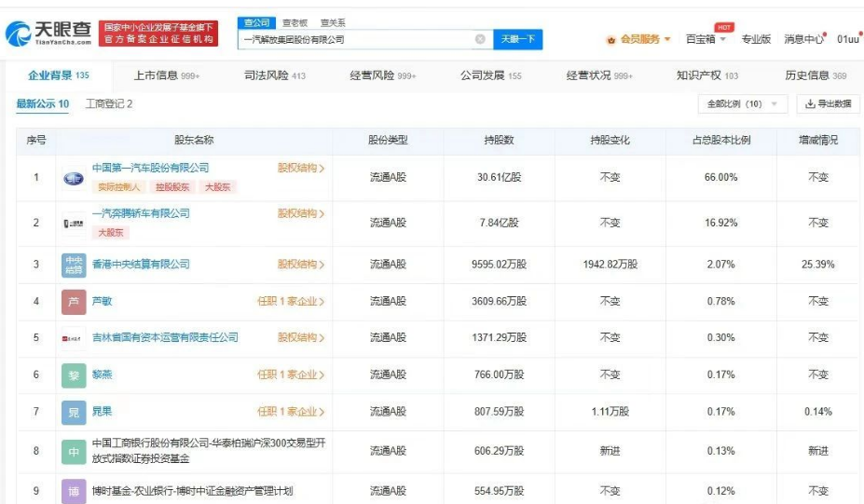Select the 历史信息 tab
Image resolution: width=864 pixels, height=504 pixels.
pos(816,75)
